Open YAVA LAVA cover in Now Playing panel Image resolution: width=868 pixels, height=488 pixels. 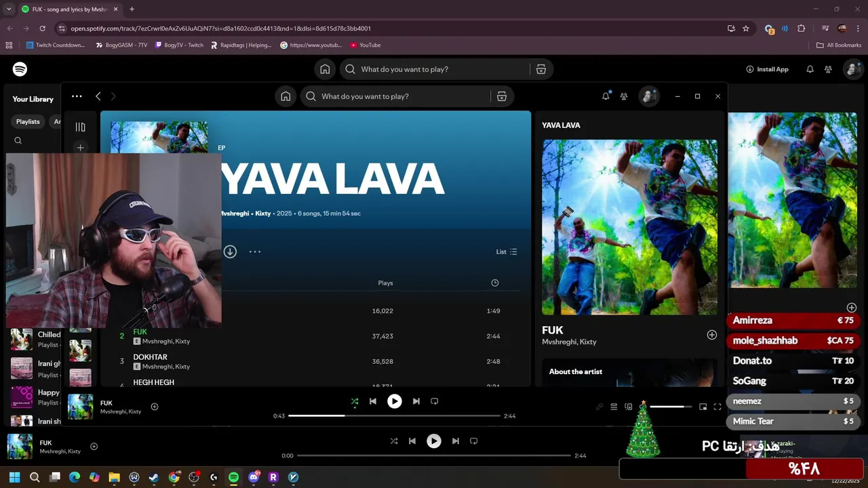click(629, 227)
